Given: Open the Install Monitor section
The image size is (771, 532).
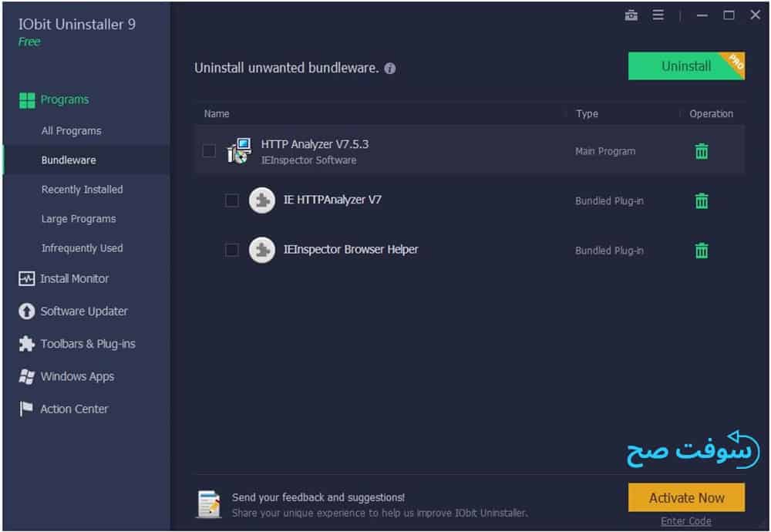Looking at the screenshot, I should pyautogui.click(x=74, y=279).
